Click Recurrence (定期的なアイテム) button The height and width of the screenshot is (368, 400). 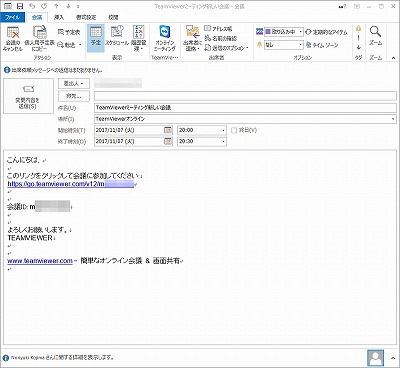326,32
